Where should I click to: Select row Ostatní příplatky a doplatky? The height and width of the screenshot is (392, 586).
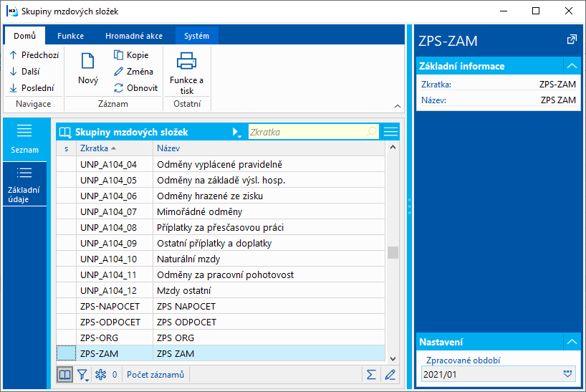click(x=221, y=243)
